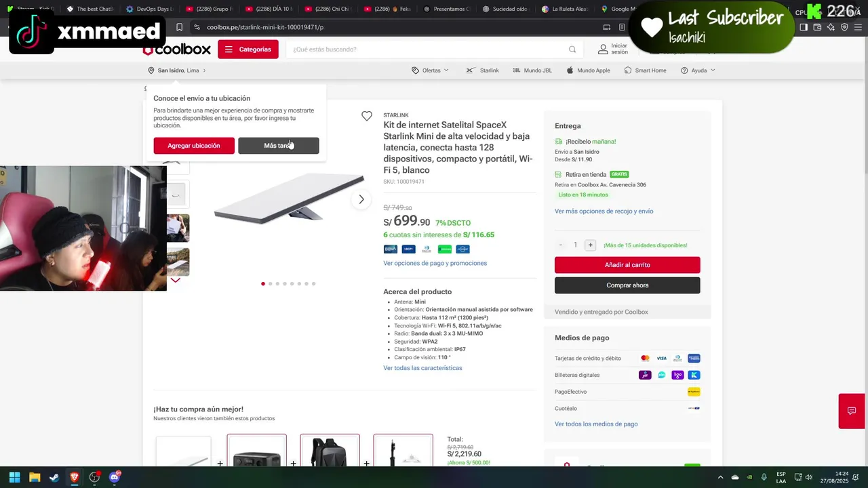The height and width of the screenshot is (488, 868).
Task: Open Brave browser taskbar icon
Action: (x=75, y=477)
